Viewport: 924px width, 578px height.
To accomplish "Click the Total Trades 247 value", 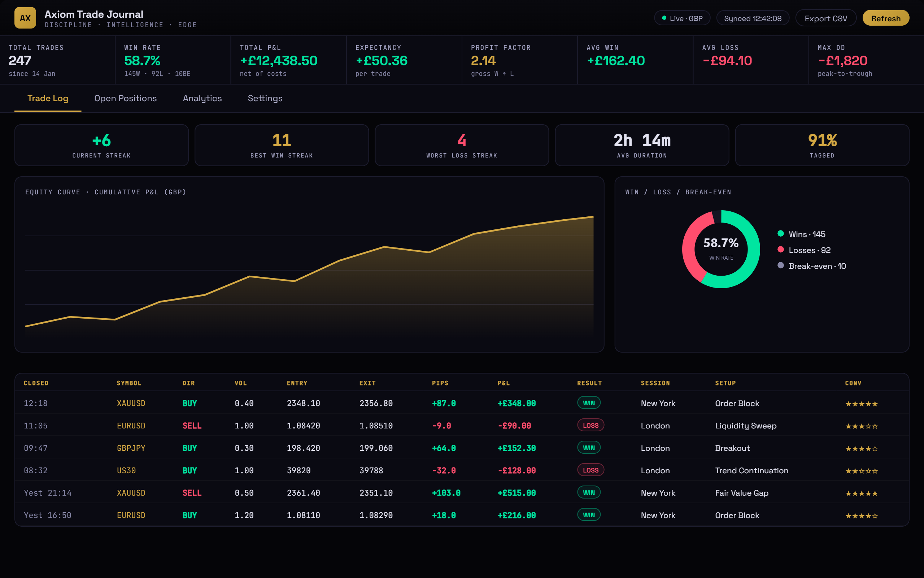I will [x=20, y=60].
